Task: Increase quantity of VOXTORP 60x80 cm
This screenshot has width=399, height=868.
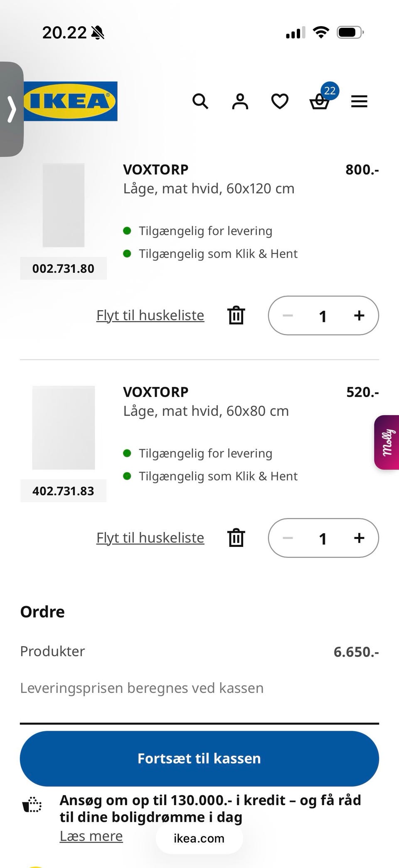Action: 359,538
